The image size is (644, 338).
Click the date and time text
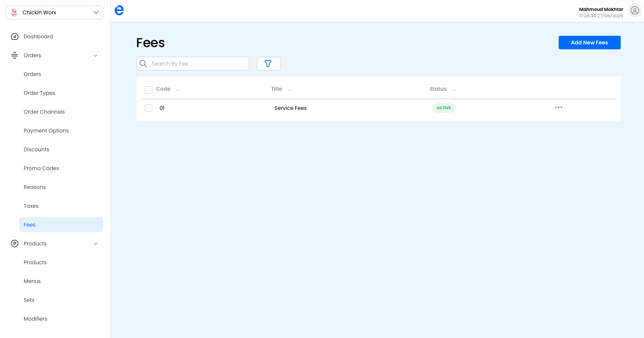(x=601, y=16)
